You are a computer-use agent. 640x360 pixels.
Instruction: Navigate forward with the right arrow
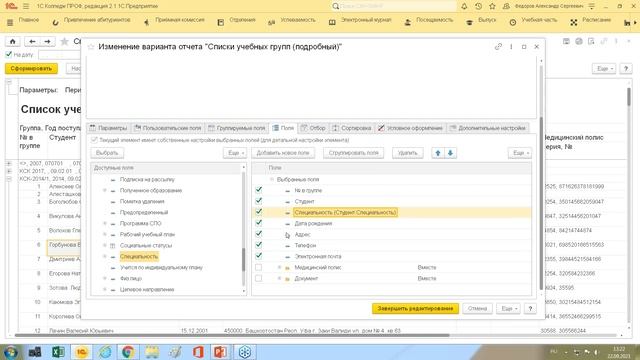(47, 41)
